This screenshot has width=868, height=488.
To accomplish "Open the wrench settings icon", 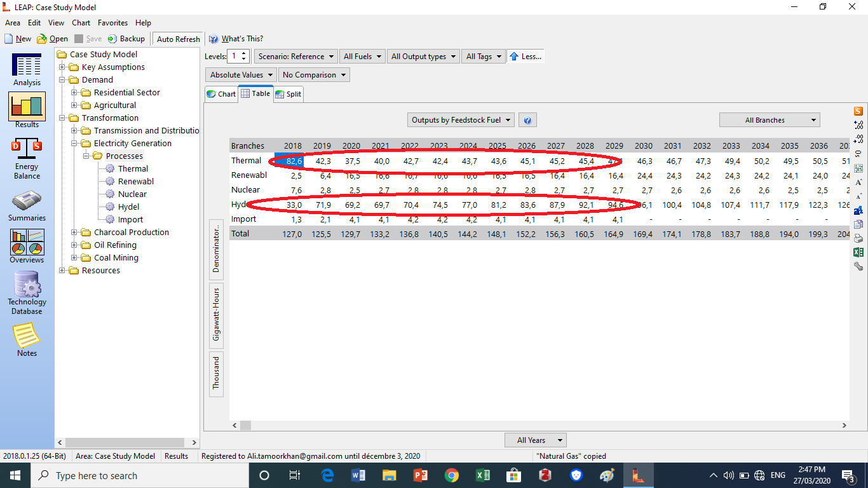I will [x=858, y=266].
